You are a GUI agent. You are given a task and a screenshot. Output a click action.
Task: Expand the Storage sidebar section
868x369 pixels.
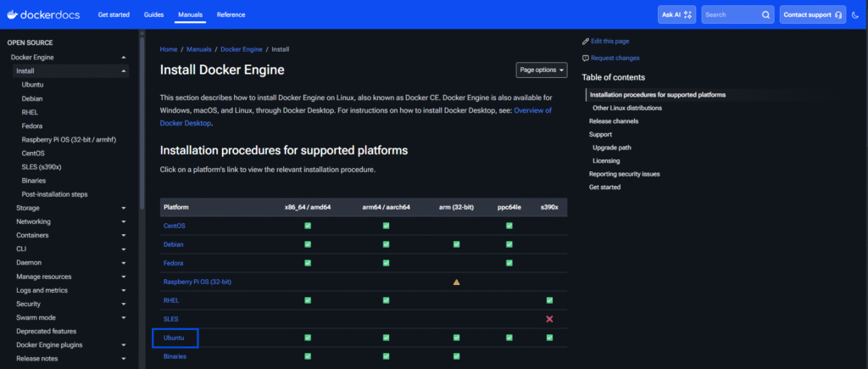click(x=125, y=208)
